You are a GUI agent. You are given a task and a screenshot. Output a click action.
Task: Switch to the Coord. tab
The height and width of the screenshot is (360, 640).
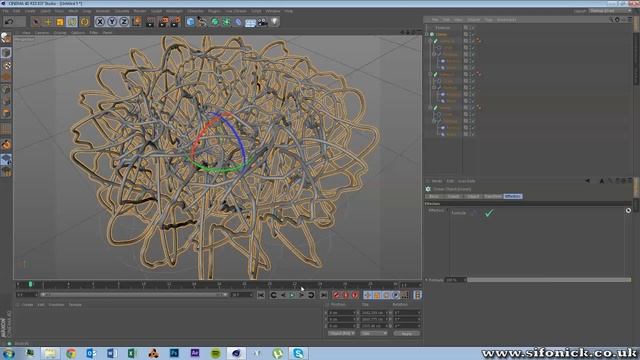pos(453,196)
